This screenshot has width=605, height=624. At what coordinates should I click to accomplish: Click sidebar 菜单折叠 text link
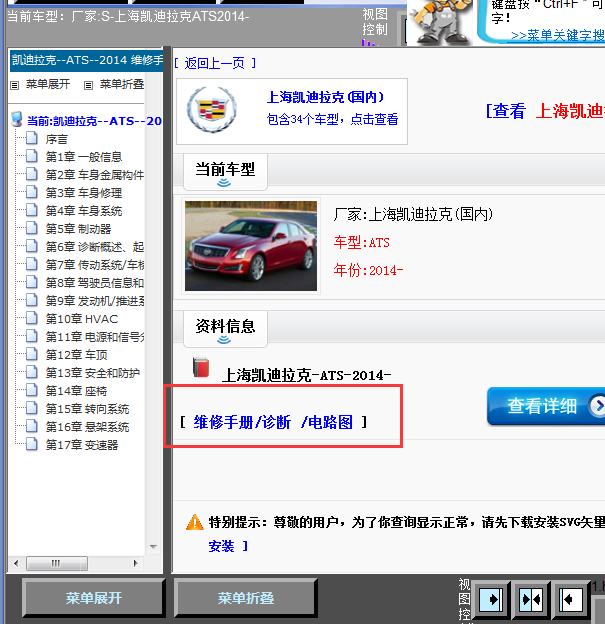click(x=122, y=84)
